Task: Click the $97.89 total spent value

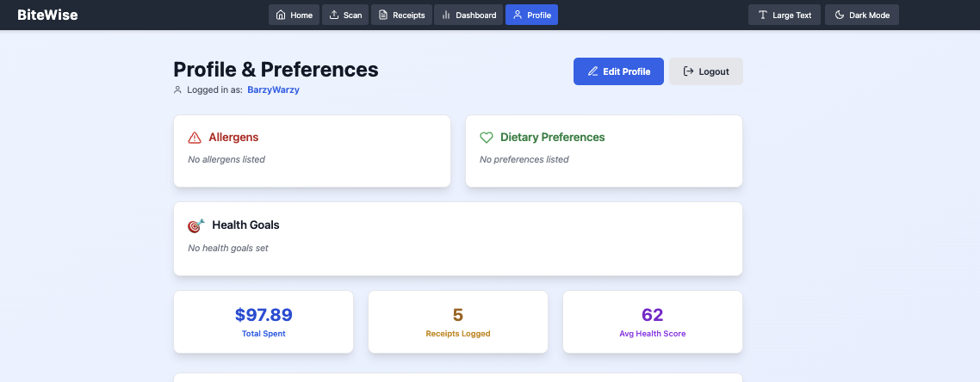Action: coord(264,315)
